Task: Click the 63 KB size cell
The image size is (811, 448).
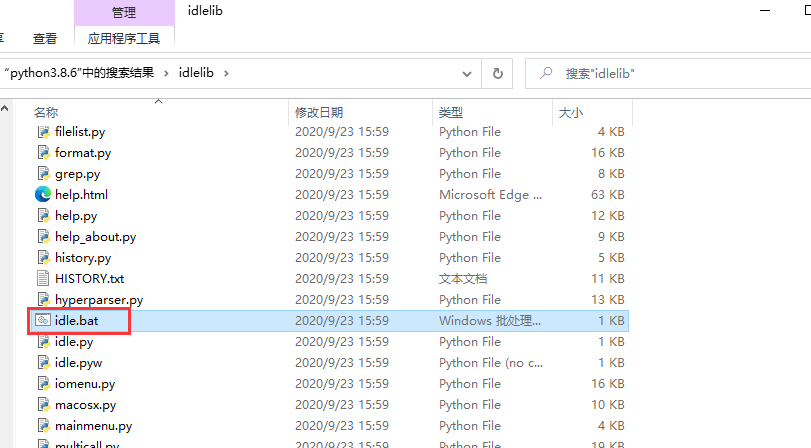Action: point(608,195)
